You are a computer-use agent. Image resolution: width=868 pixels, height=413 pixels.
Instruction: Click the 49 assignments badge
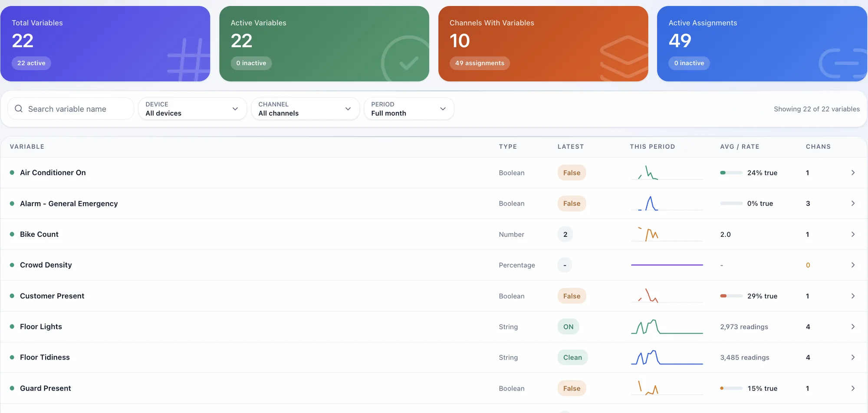(x=480, y=63)
